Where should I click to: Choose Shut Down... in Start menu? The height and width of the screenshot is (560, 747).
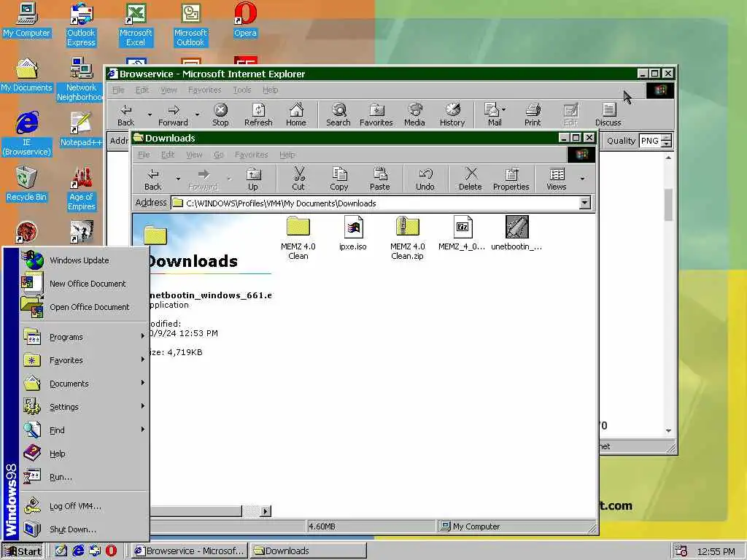85,529
